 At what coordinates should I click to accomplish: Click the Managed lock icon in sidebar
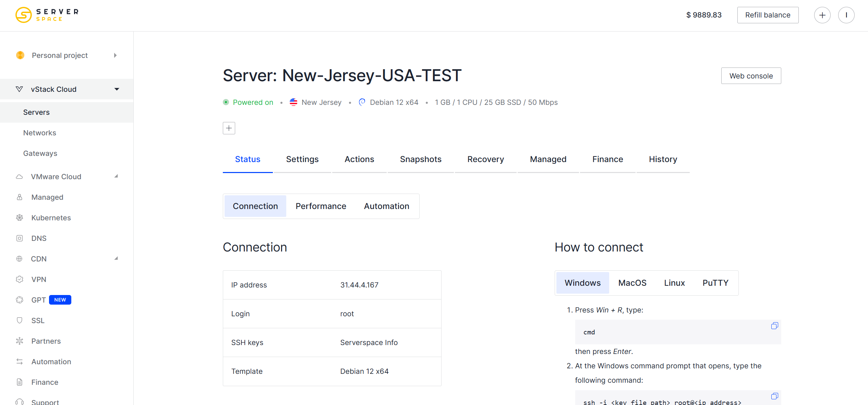tap(20, 197)
